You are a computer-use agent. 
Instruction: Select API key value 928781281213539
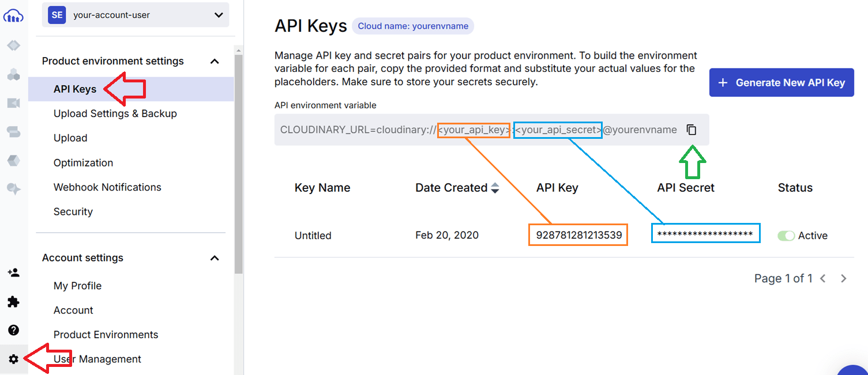(x=578, y=236)
